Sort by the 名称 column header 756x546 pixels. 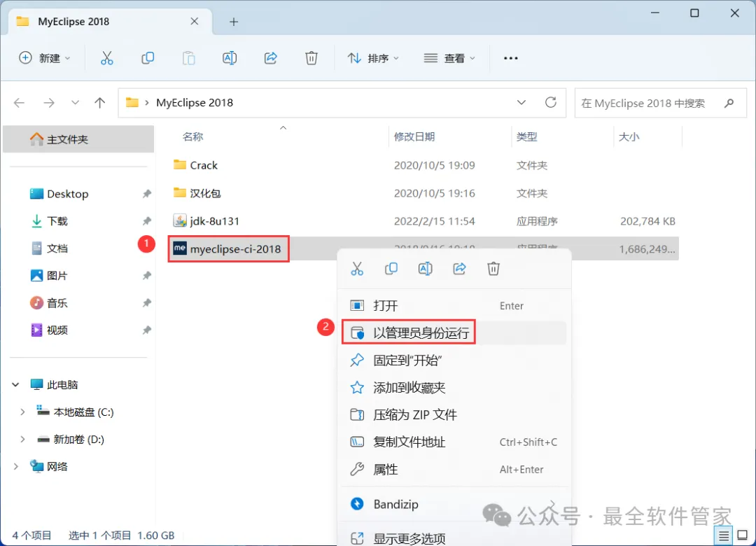click(x=193, y=137)
